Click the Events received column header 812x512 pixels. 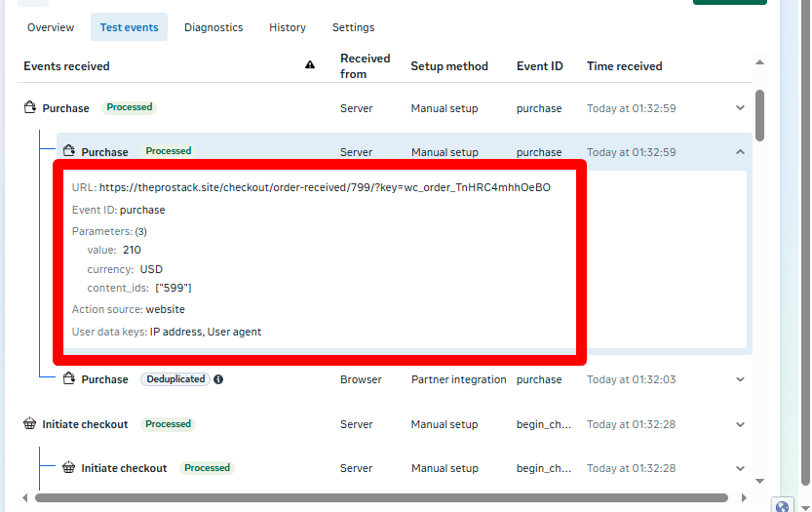(67, 66)
